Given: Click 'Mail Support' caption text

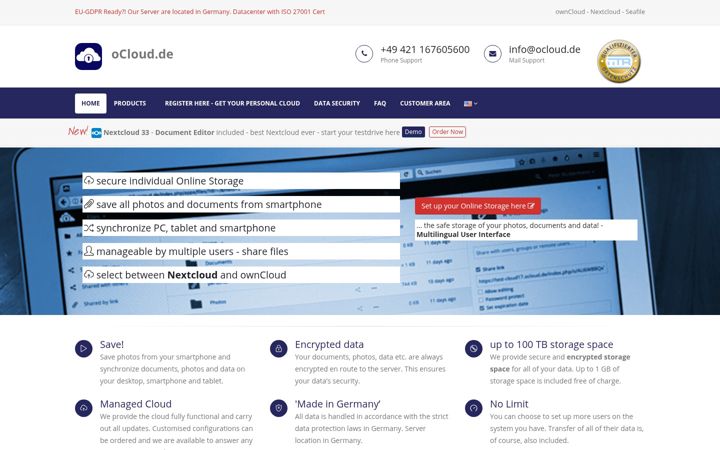Looking at the screenshot, I should (x=526, y=61).
